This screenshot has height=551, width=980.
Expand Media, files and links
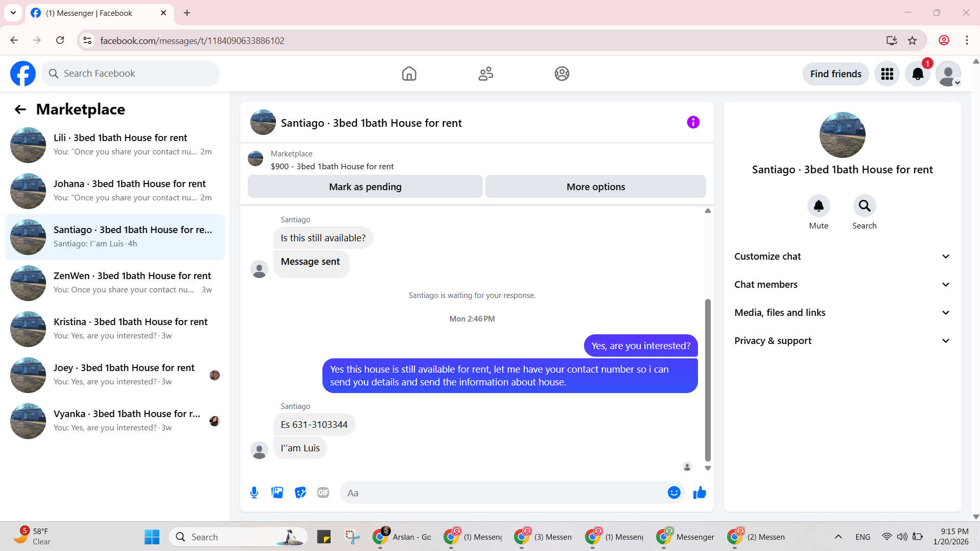(x=843, y=313)
